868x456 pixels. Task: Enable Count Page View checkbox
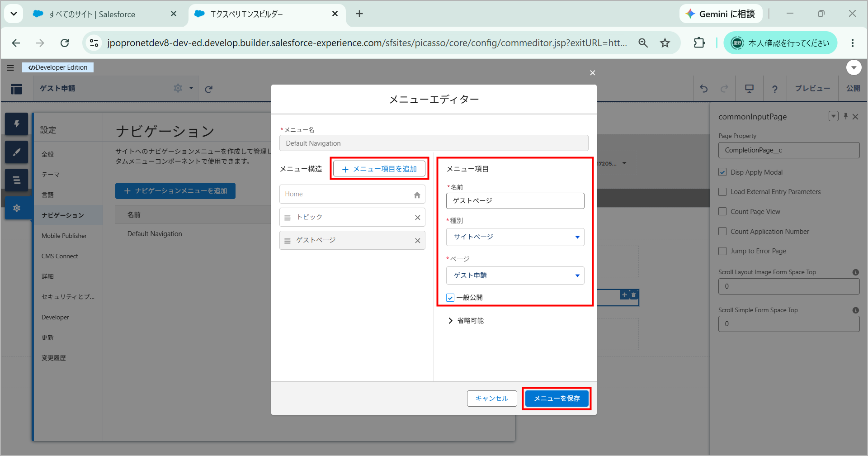click(722, 211)
